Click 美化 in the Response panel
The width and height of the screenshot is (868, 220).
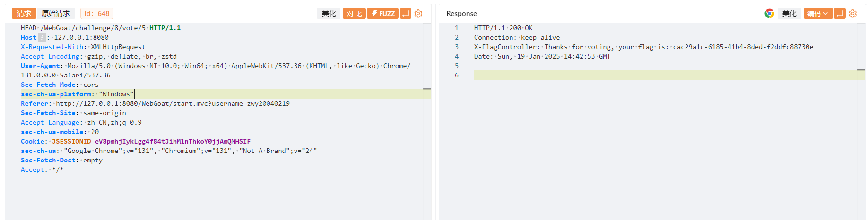click(x=789, y=14)
